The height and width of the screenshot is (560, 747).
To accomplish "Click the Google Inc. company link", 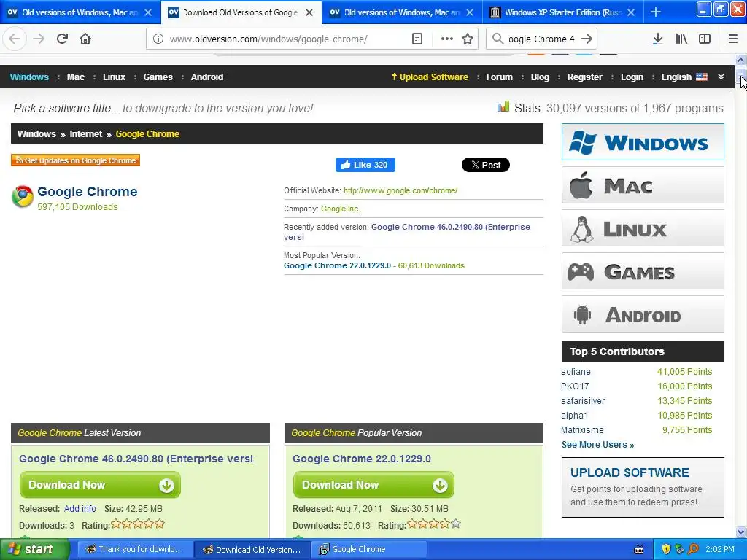I will pos(340,209).
